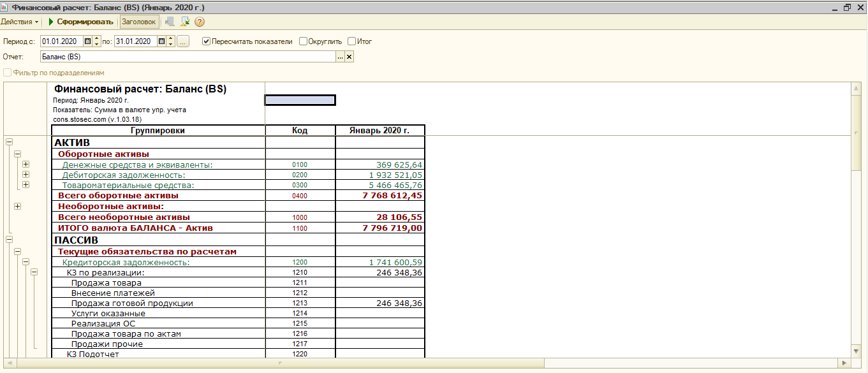
Task: Uncheck the Пересчитать показатели checkbox
Action: coord(207,41)
